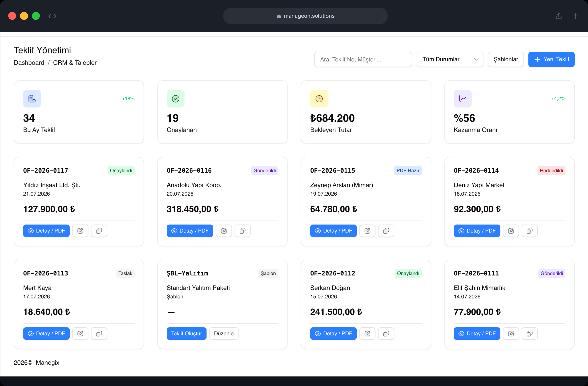The width and height of the screenshot is (588, 386).
Task: Duplicate quote OF-2026-0116
Action: pos(242,231)
